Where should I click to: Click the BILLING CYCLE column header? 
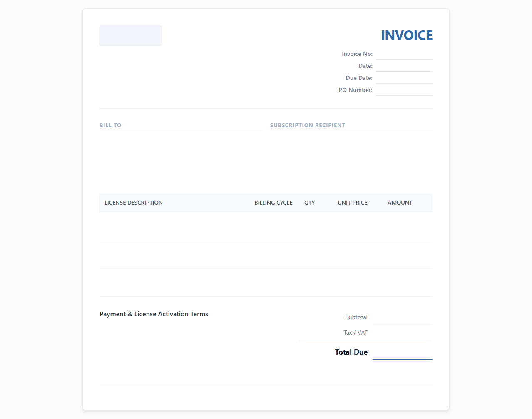coord(273,203)
